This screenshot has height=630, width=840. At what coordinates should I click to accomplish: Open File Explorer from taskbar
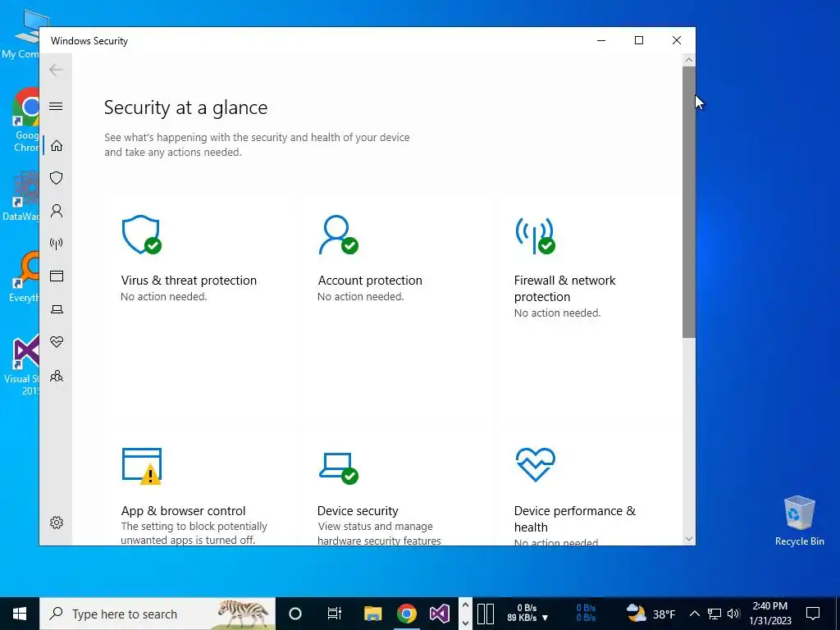point(373,614)
